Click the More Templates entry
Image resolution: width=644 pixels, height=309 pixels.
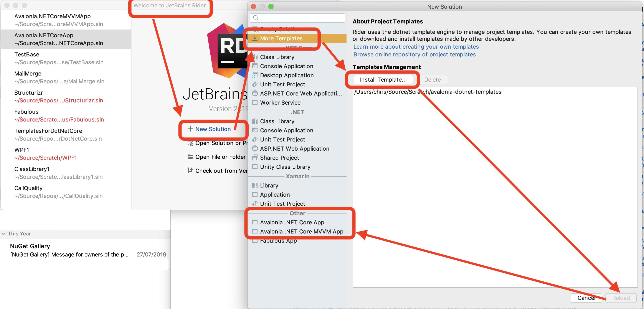tap(281, 38)
